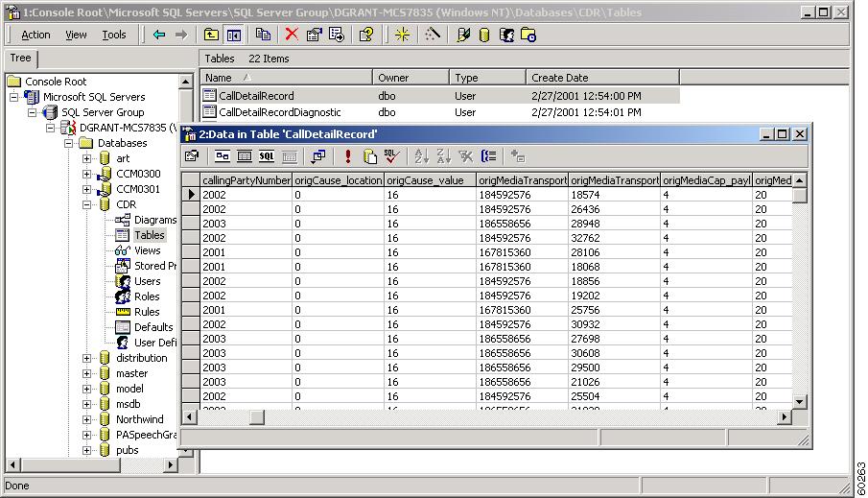The image size is (868, 498).
Task: Click the Sort Descending Z-A icon
Action: (x=443, y=156)
